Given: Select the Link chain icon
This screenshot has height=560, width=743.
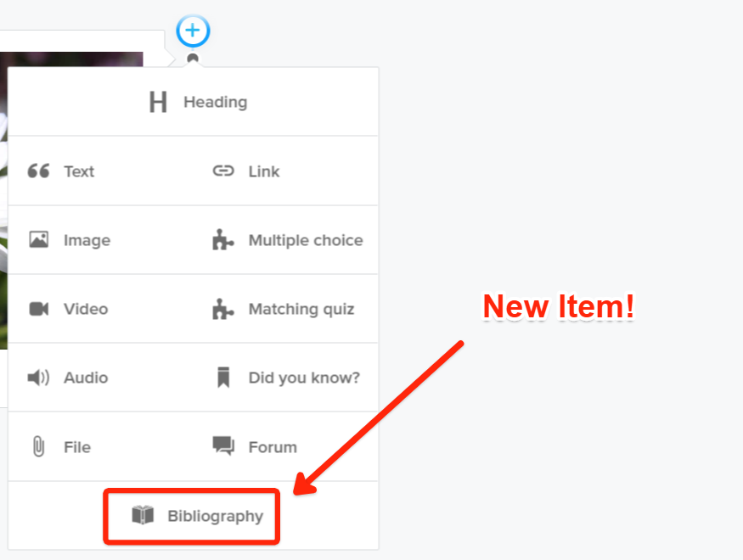Looking at the screenshot, I should pyautogui.click(x=223, y=171).
